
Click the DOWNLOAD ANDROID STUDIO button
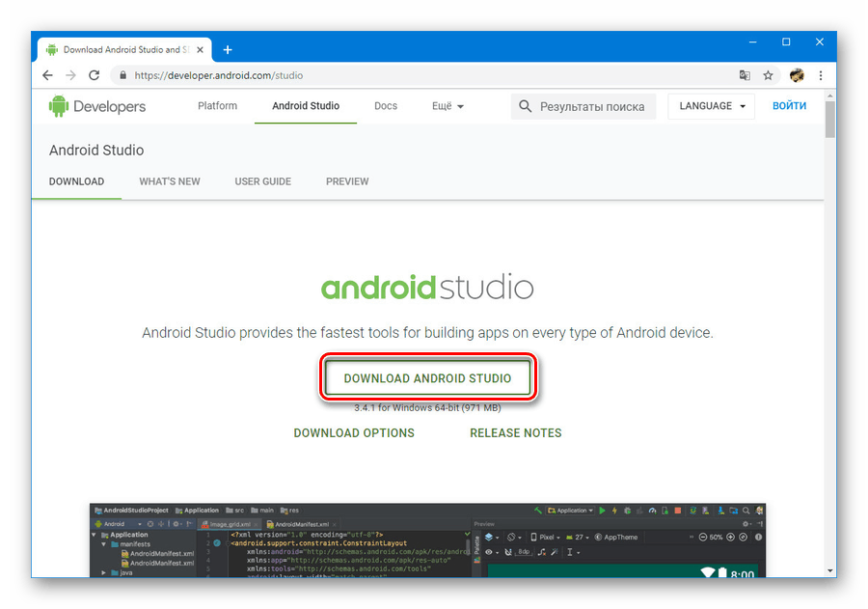[428, 377]
